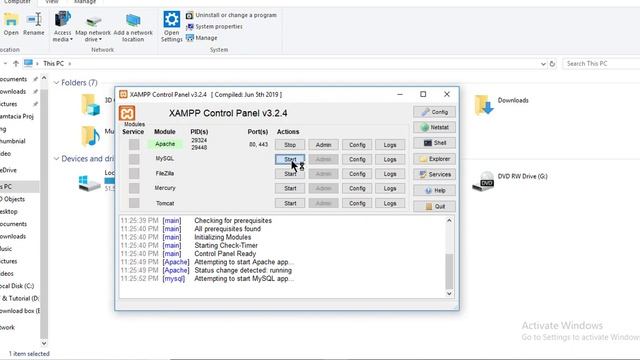This screenshot has width=640, height=360.
Task: Open Tomcat Config menu
Action: [x=357, y=203]
